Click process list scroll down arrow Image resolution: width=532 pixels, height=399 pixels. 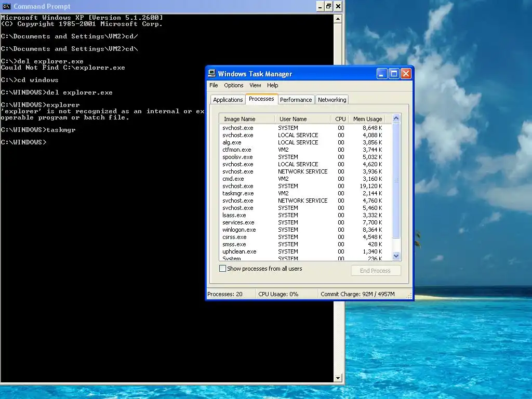[x=396, y=256]
